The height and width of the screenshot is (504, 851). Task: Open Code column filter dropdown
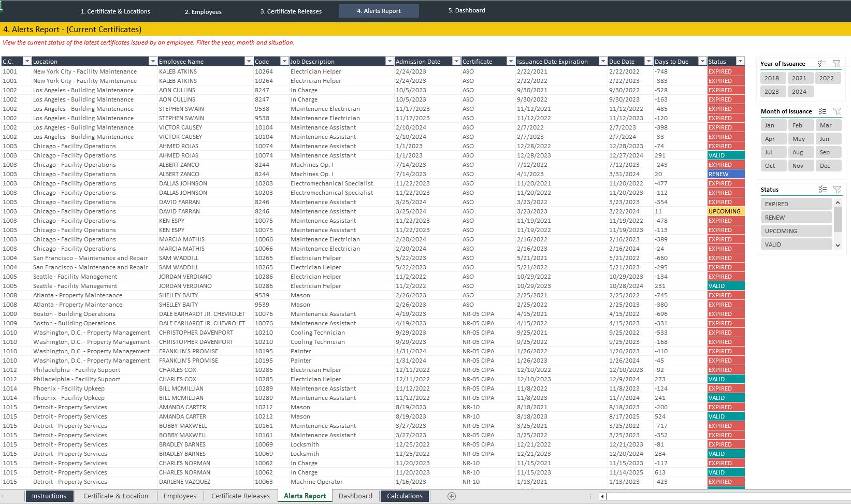(284, 61)
